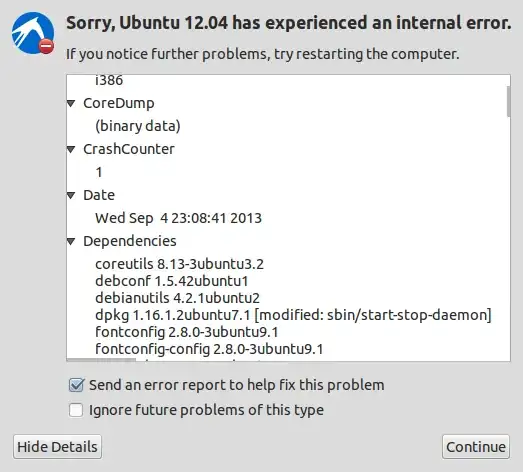Click the Hide Details button
The height and width of the screenshot is (472, 523).
coord(57,447)
